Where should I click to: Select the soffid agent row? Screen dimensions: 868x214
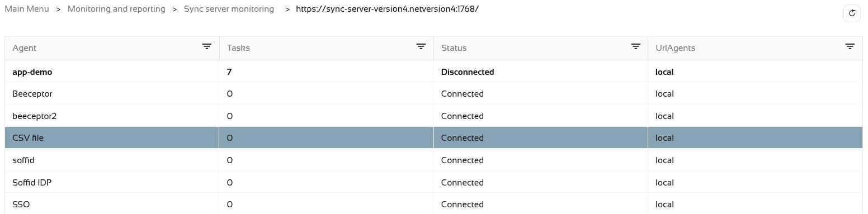tap(433, 160)
